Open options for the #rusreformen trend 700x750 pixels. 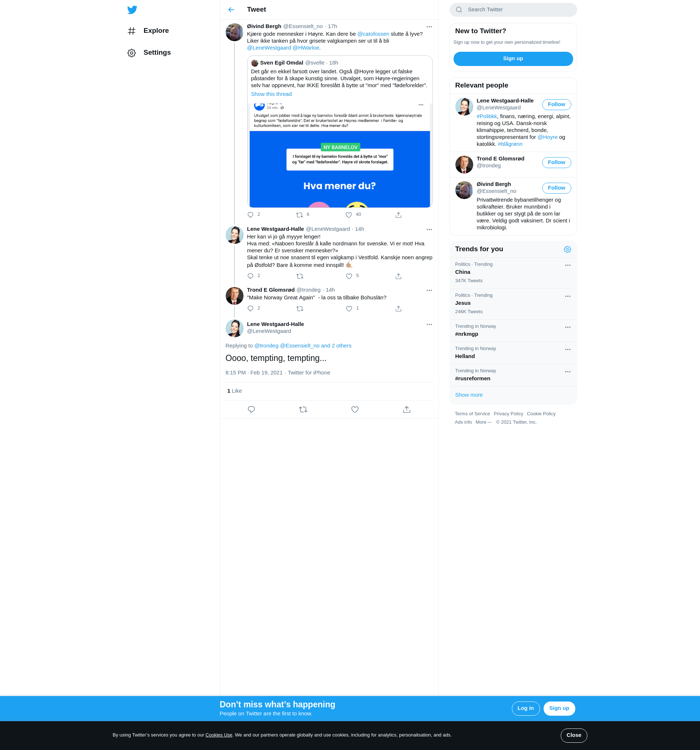(568, 372)
